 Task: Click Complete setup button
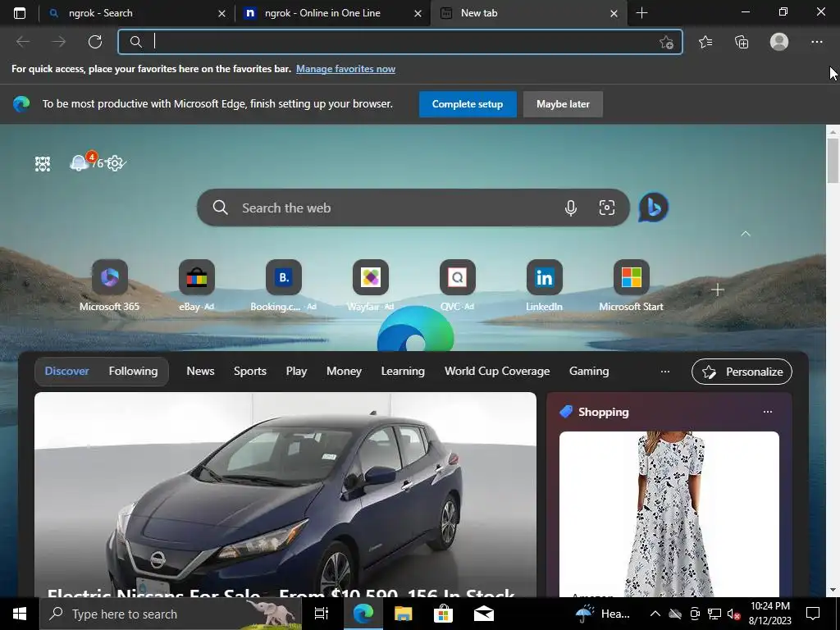point(468,104)
